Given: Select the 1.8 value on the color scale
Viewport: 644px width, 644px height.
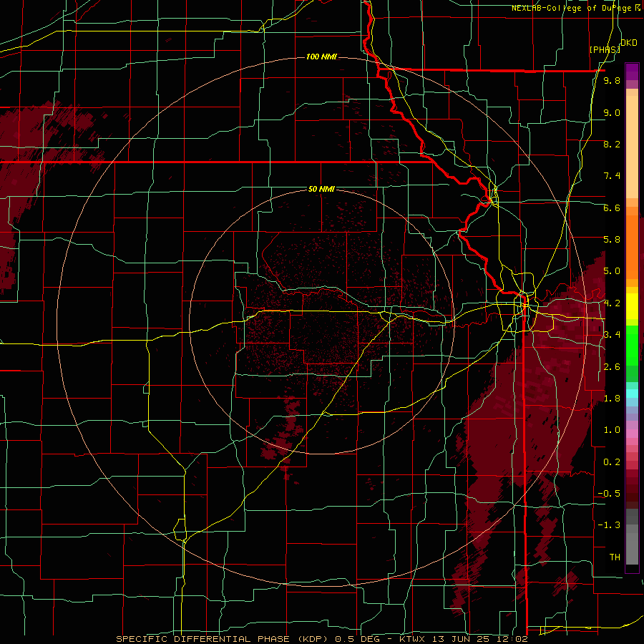Looking at the screenshot, I should [x=612, y=399].
